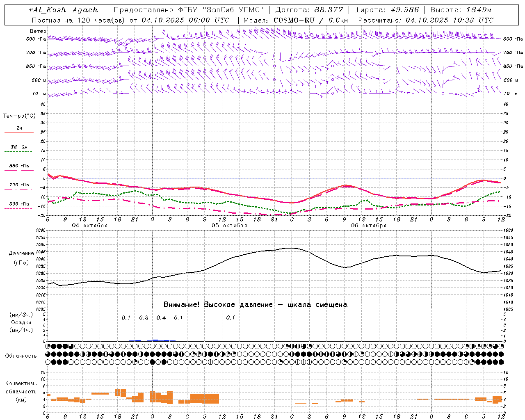Screen dimensions: 525x420
Task: Click the 500 гПа temperature legend entry
Action: pyautogui.click(x=19, y=204)
